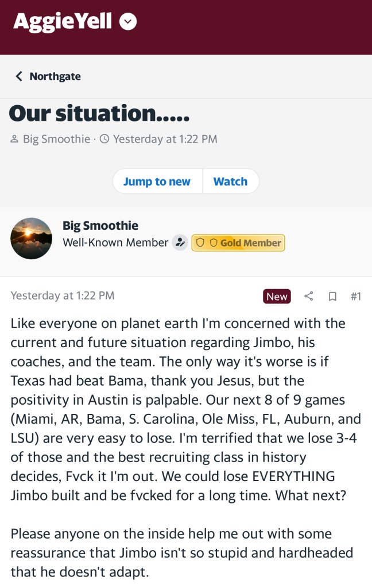Screen dimensions: 372x588
Task: Click the thread author person icon
Action: pos(14,139)
